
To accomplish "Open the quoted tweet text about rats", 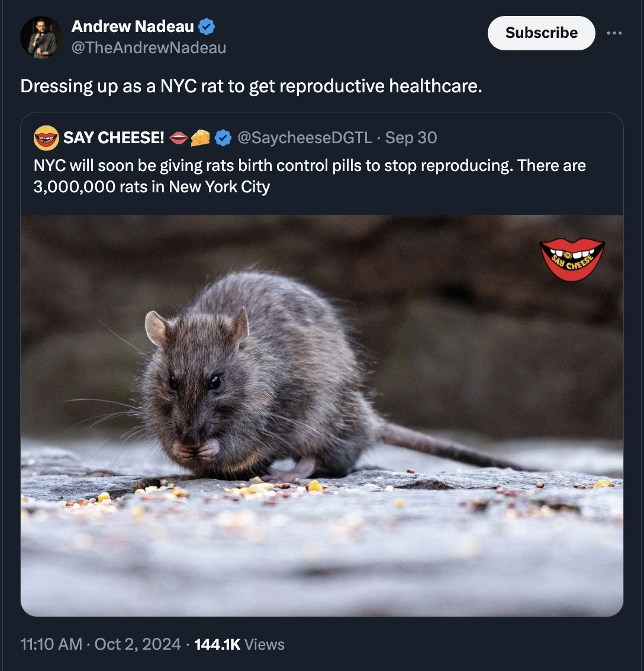I will [x=309, y=176].
